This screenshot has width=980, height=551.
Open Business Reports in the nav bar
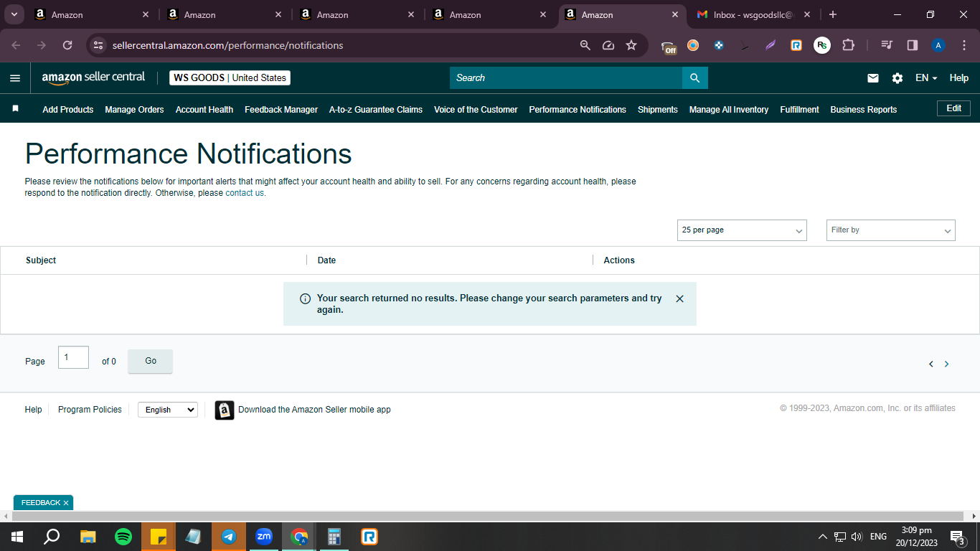tap(864, 110)
